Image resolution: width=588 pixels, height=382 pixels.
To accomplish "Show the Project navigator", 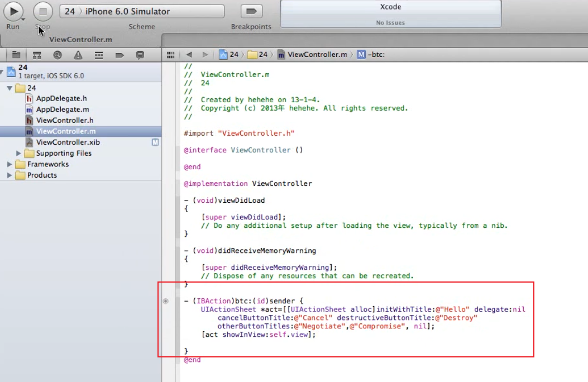I will click(x=16, y=55).
